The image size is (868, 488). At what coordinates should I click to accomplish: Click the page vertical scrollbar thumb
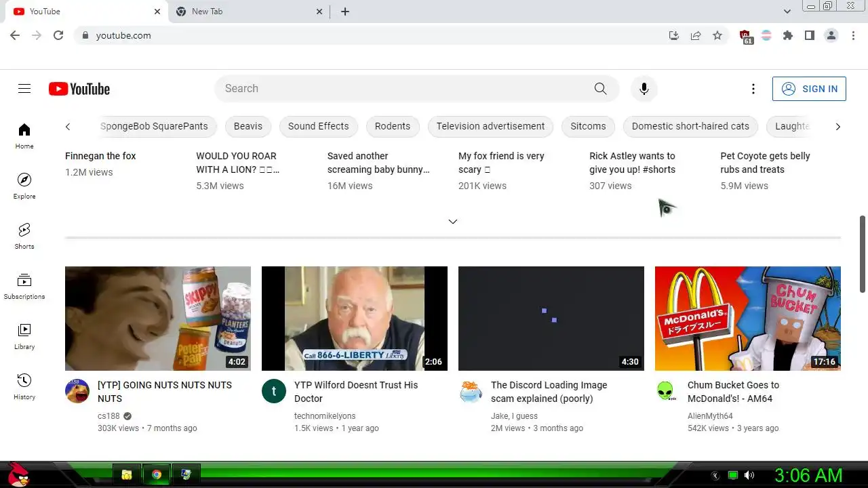click(x=863, y=254)
